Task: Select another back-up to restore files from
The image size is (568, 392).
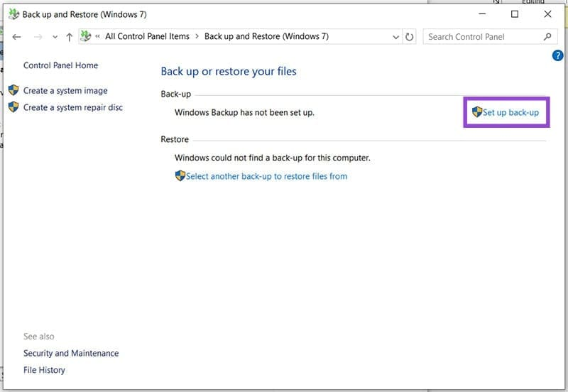Action: (x=266, y=176)
